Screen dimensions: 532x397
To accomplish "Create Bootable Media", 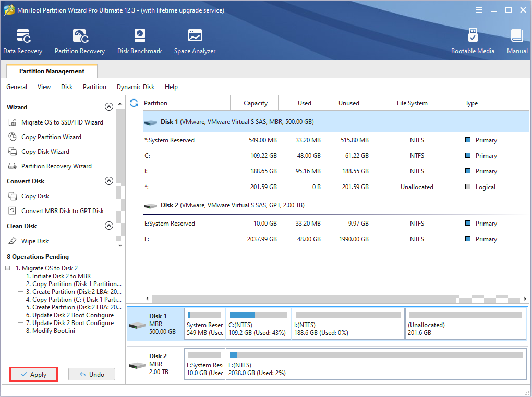I will coord(473,41).
